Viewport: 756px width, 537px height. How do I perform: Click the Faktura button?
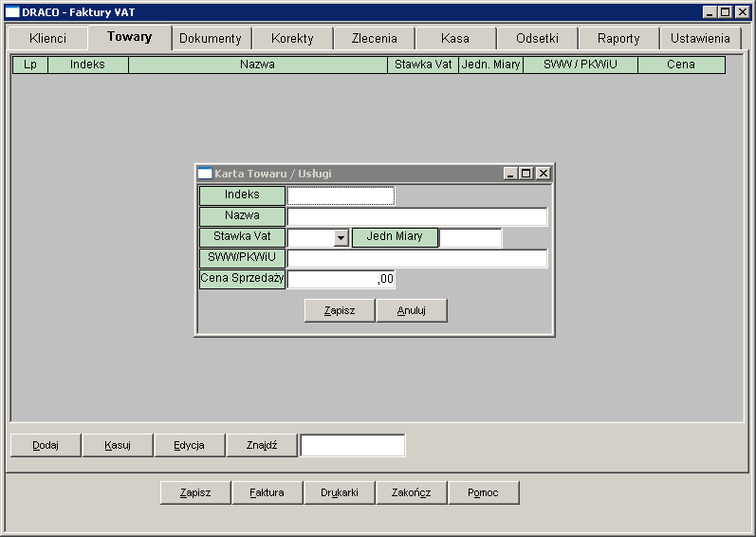pos(267,492)
